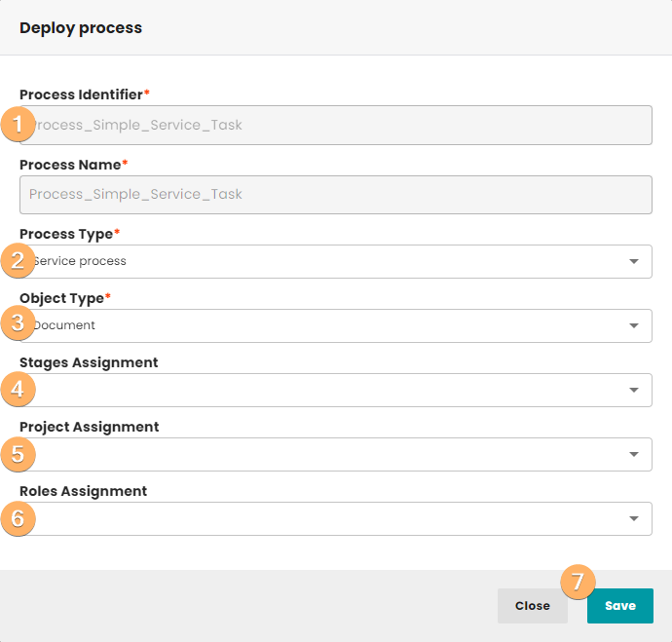Open the Roles Assignment dropdown
The width and height of the screenshot is (672, 642).
[x=336, y=518]
